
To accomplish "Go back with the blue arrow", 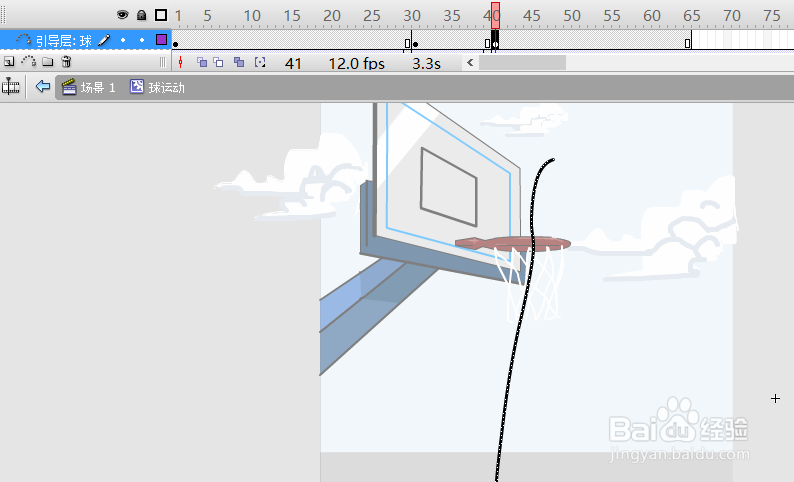I will 43,87.
